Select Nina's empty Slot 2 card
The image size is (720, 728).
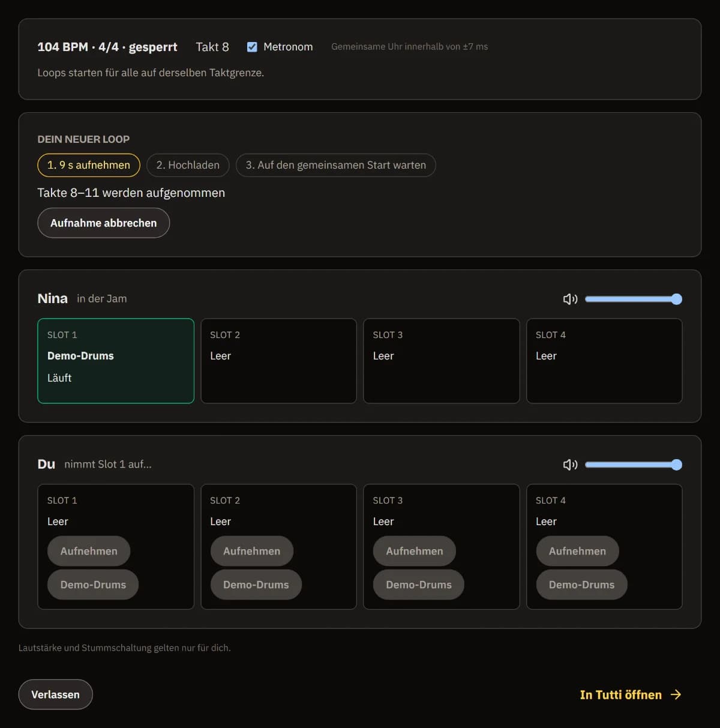click(x=278, y=361)
